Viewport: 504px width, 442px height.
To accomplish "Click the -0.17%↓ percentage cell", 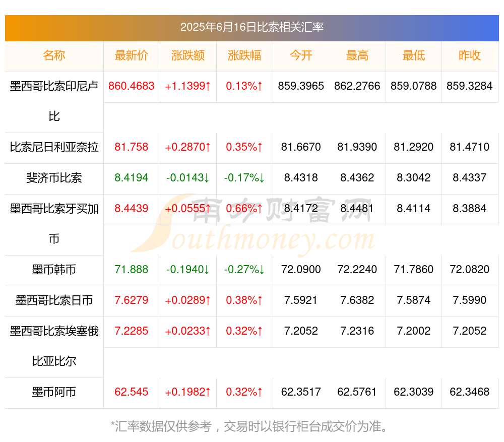I will (x=244, y=178).
